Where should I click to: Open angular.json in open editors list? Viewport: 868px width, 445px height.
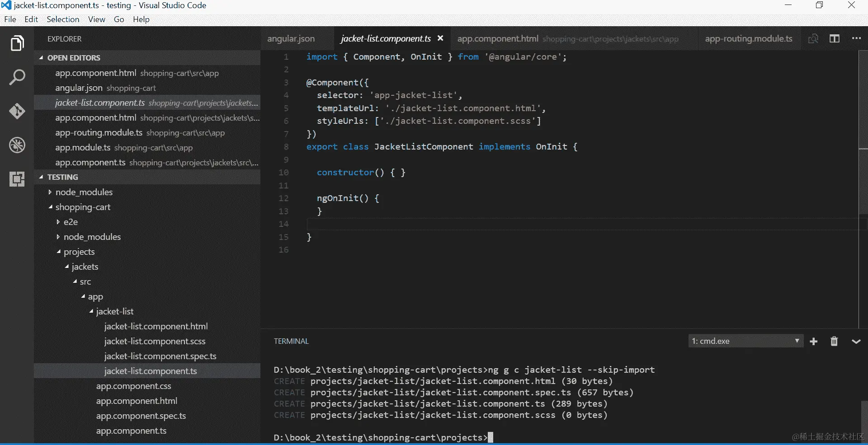[x=147, y=88]
